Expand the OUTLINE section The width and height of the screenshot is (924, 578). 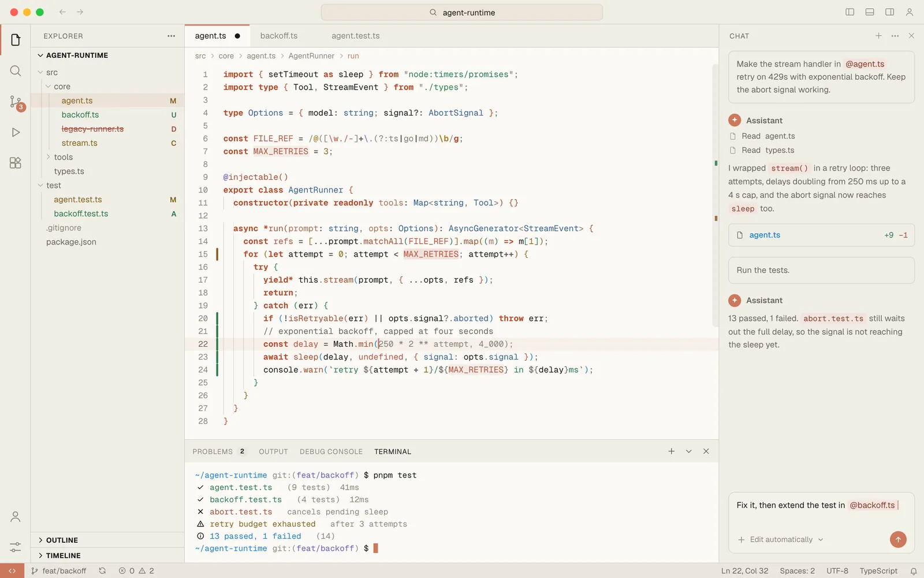(107, 540)
